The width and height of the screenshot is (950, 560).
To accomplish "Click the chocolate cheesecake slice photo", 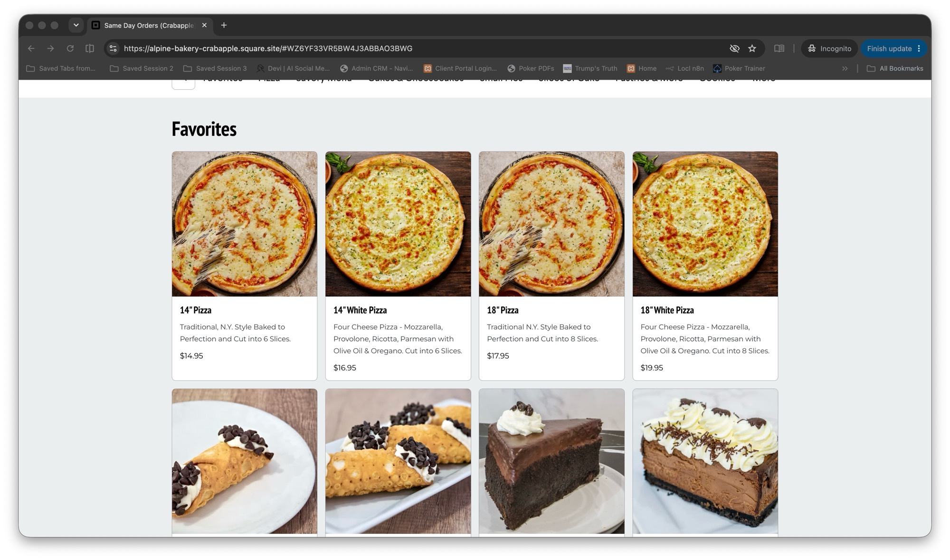I will [x=705, y=461].
